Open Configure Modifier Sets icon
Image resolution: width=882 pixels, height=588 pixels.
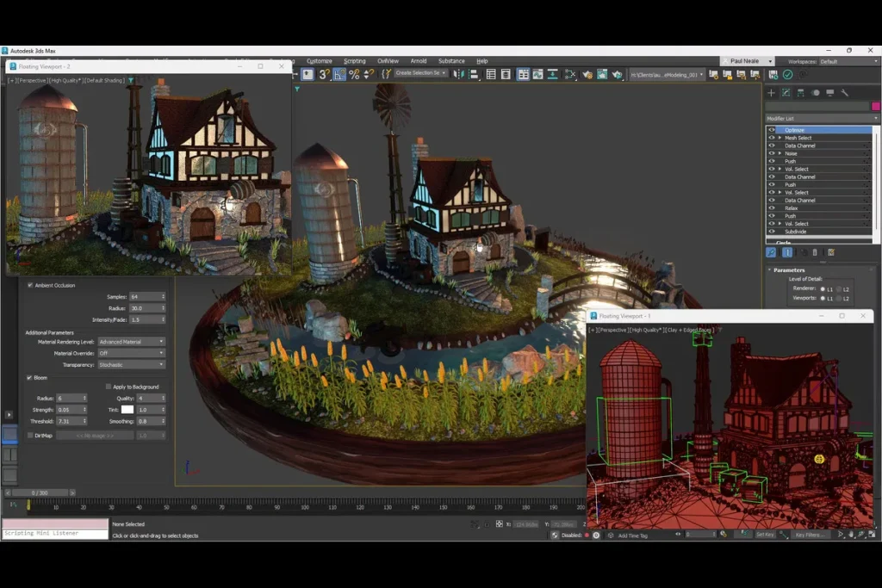coord(831,252)
